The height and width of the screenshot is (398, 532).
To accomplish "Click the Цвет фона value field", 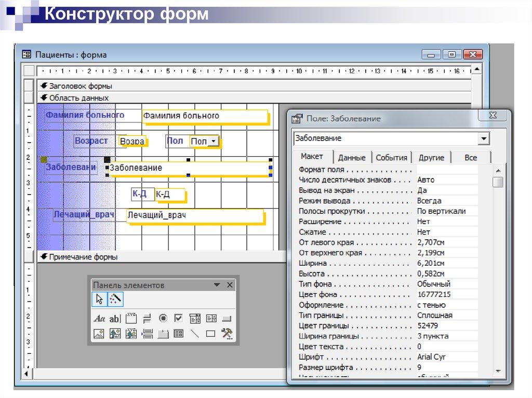I will pyautogui.click(x=447, y=294).
